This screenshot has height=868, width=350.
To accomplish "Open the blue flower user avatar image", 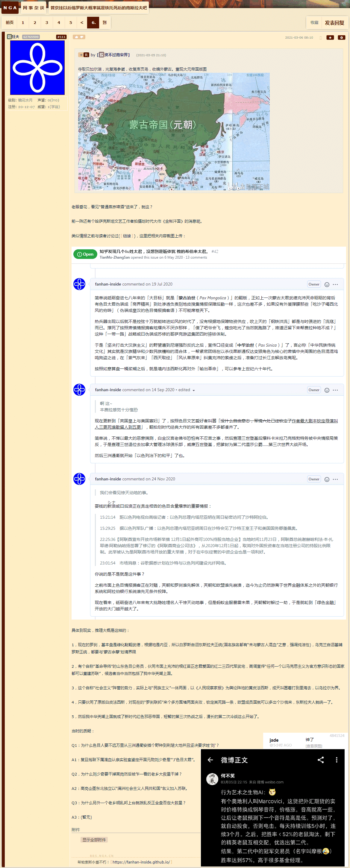I will tap(37, 68).
